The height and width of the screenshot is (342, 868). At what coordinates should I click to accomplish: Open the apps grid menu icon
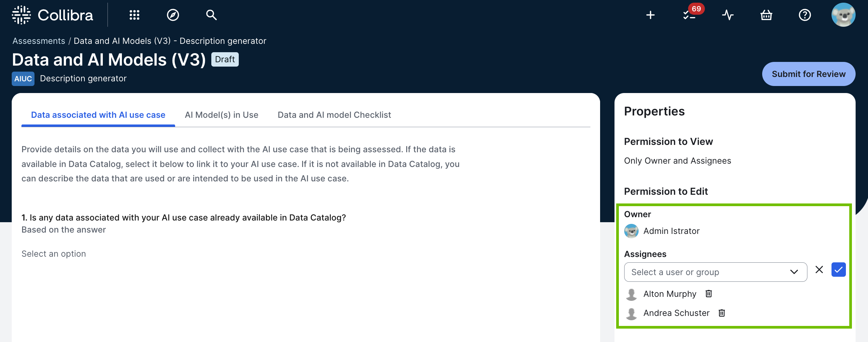pyautogui.click(x=134, y=15)
